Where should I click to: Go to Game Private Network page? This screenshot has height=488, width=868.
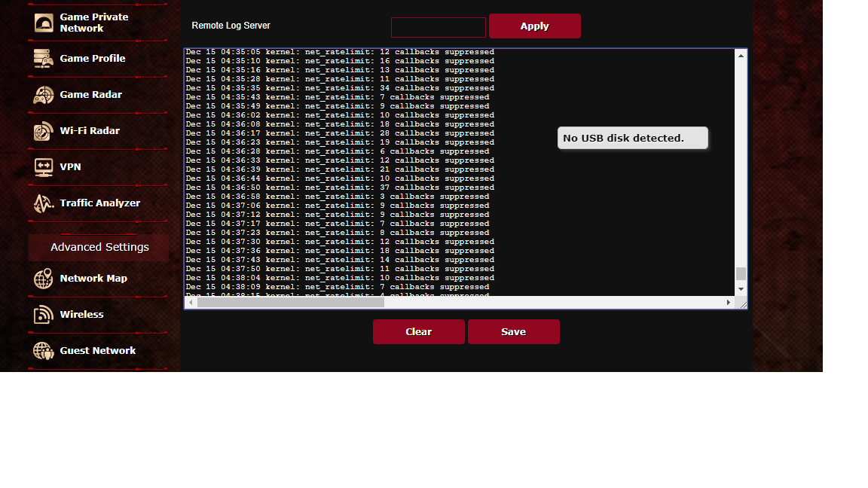point(94,23)
